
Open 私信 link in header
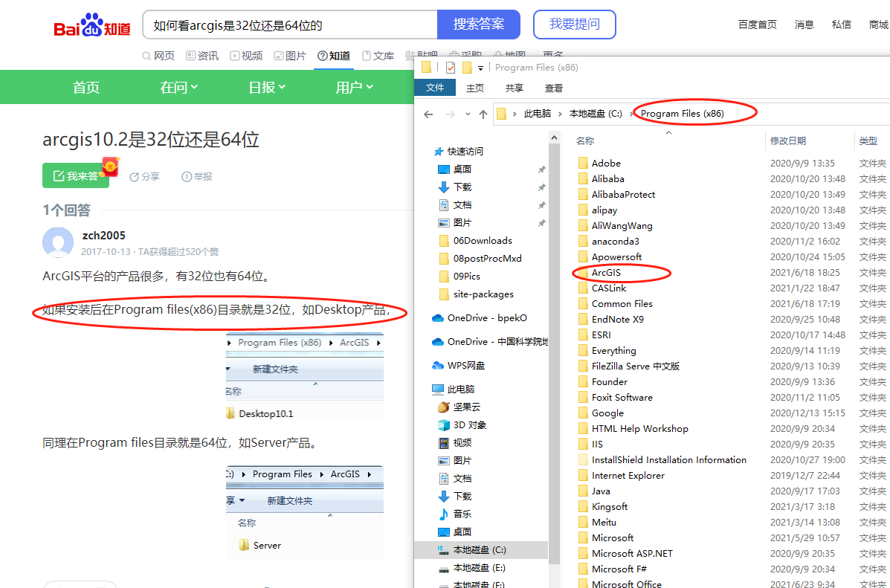click(x=841, y=25)
